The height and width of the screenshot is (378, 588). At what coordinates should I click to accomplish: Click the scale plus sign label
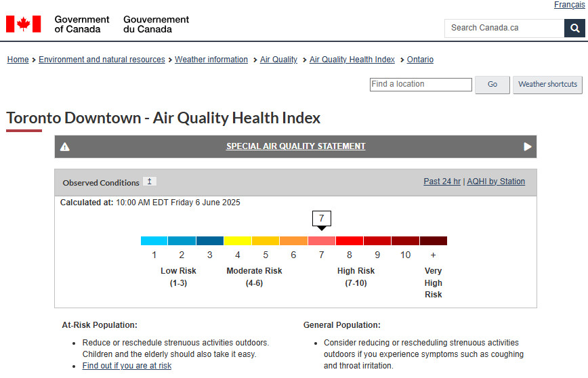coord(433,255)
